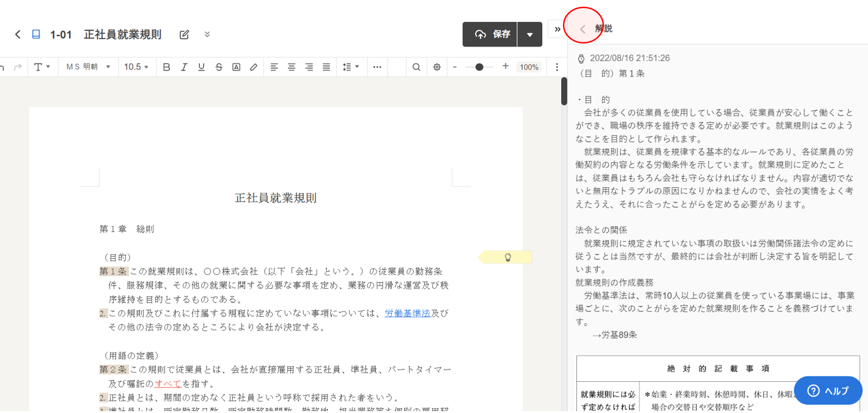The image size is (868, 413).
Task: Apply underline to selected text
Action: (201, 67)
